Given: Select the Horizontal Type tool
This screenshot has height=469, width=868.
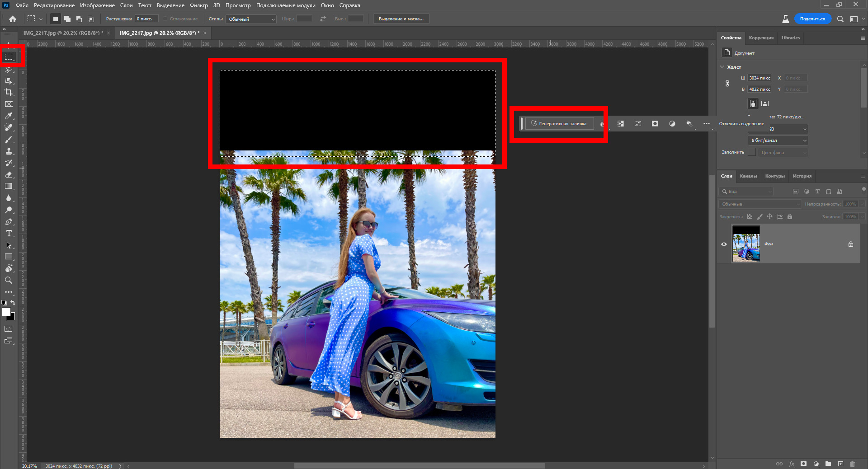Looking at the screenshot, I should pyautogui.click(x=9, y=233).
